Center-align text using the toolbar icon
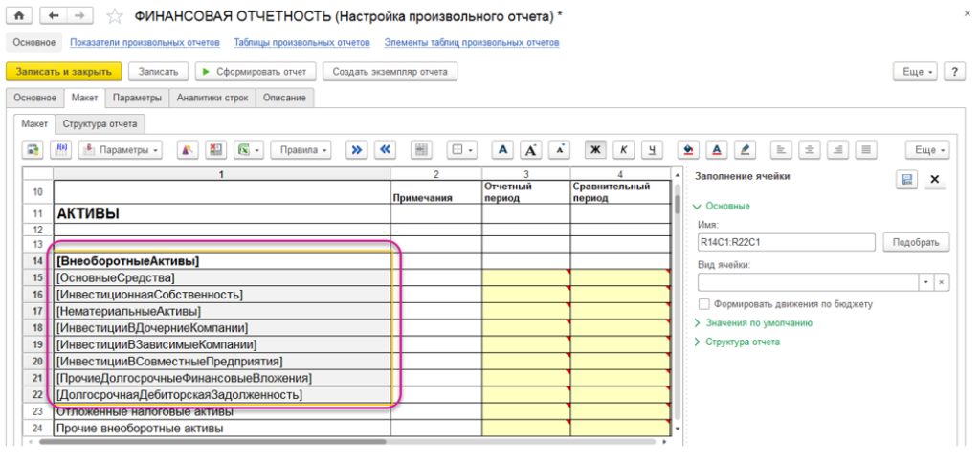980x463 pixels. 810,150
